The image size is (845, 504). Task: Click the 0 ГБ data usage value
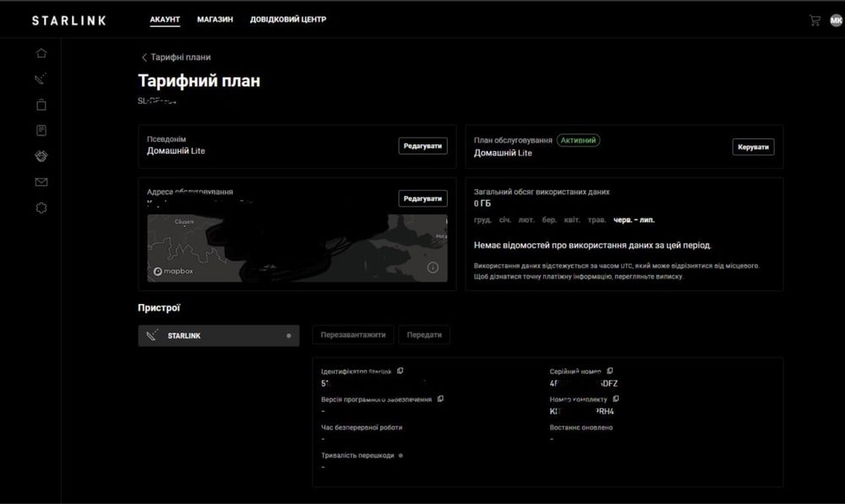click(482, 203)
